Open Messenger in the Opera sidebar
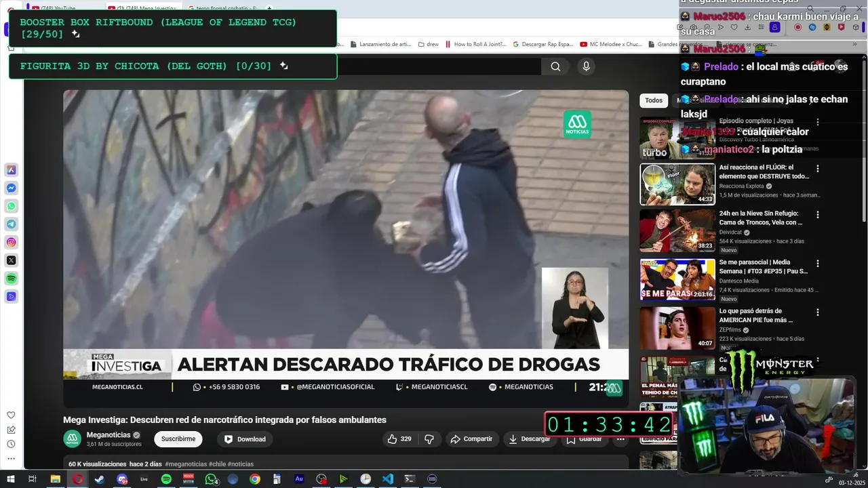The width and height of the screenshot is (868, 488). tap(12, 188)
